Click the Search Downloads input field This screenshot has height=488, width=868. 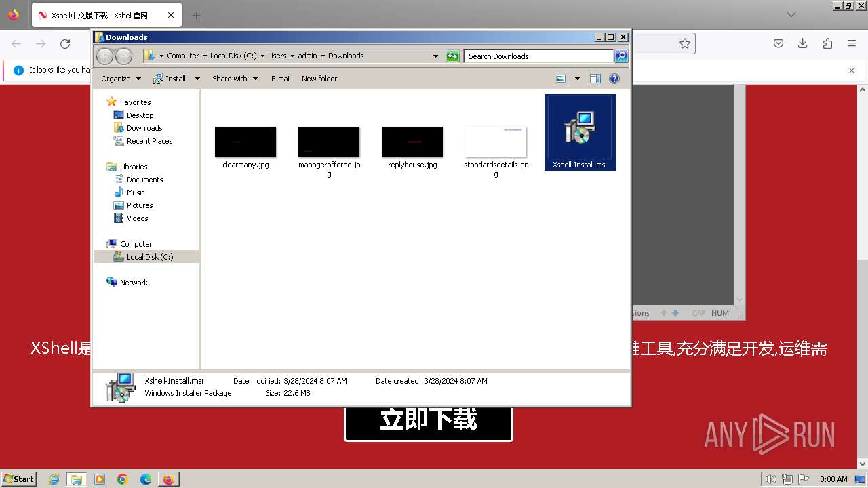pos(539,56)
